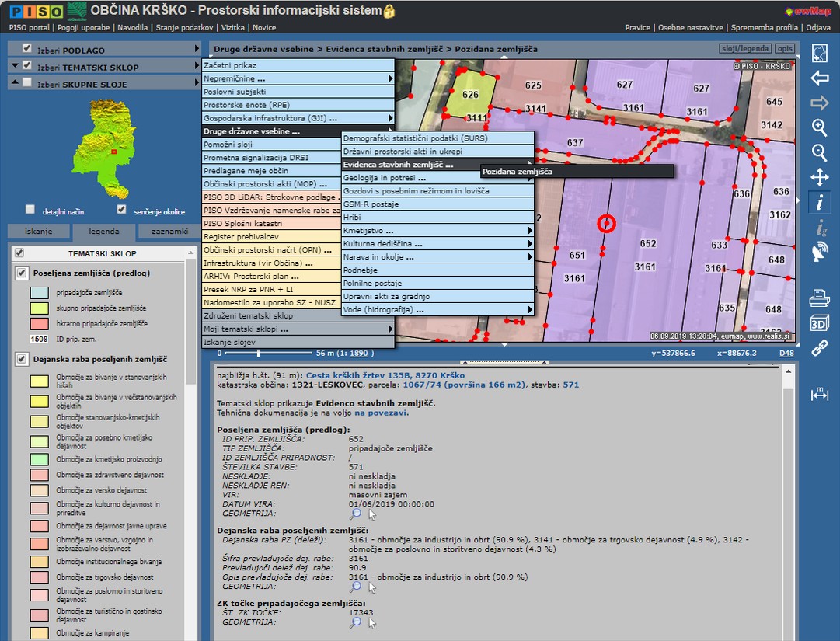Screen dimensions: 840x641
Task: Select the distance measurement tool
Action: pos(819,394)
